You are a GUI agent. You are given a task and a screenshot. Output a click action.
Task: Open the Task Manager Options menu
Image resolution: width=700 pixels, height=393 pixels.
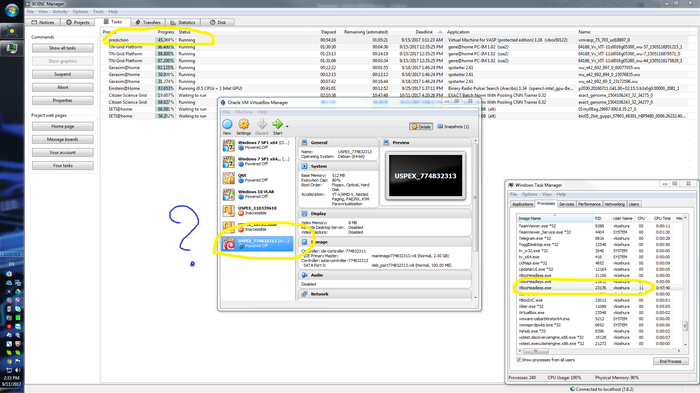[529, 194]
